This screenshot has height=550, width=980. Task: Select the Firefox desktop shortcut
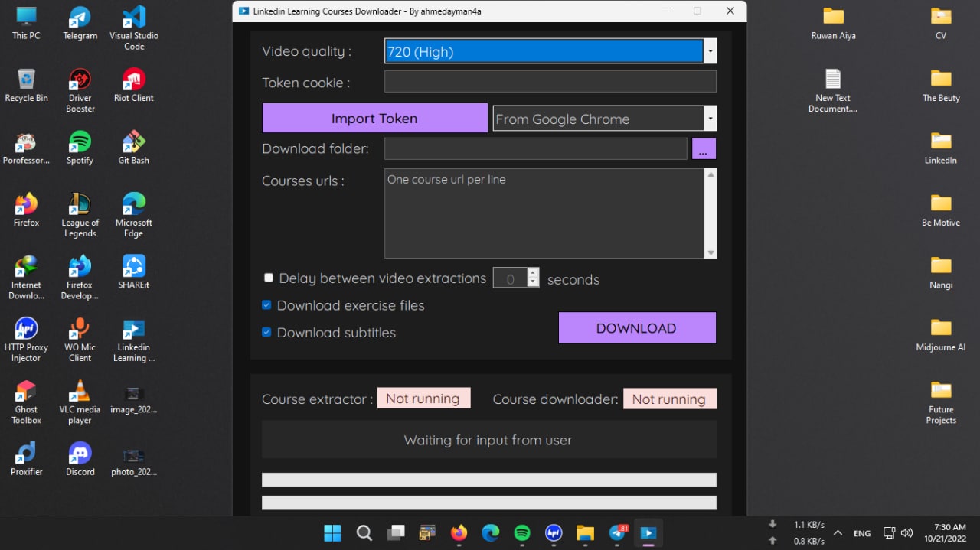26,210
